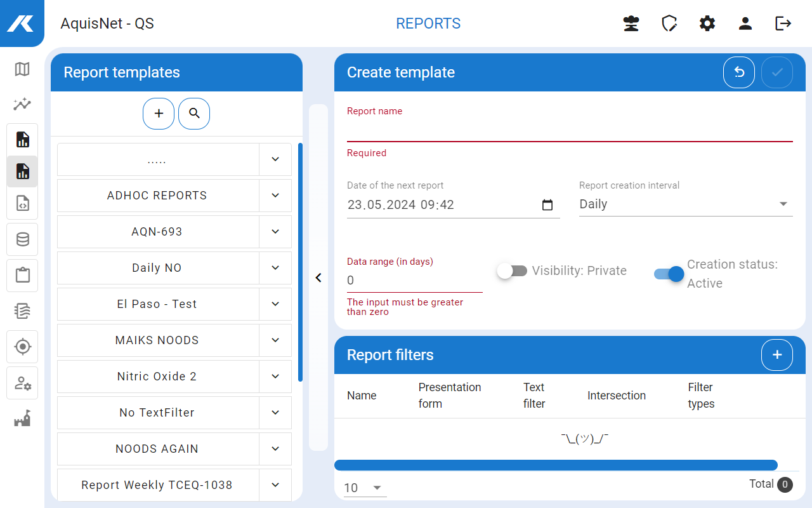
Task: Select the El Paso - Test template
Action: (157, 304)
